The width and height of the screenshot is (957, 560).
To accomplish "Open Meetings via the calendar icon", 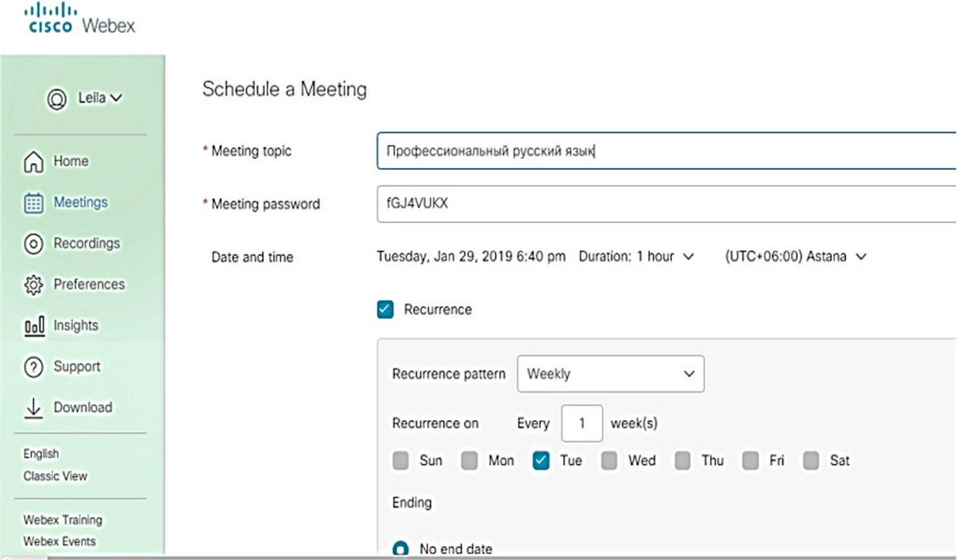I will pyautogui.click(x=33, y=203).
